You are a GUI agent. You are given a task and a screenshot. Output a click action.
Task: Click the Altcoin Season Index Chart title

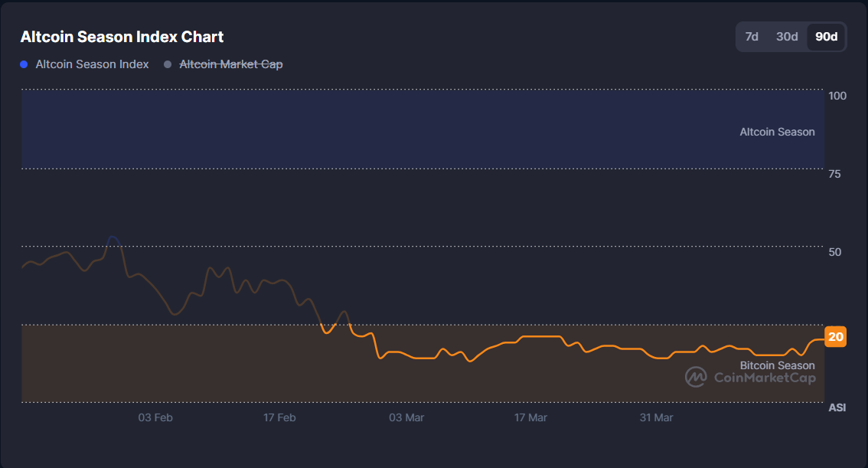coord(122,37)
